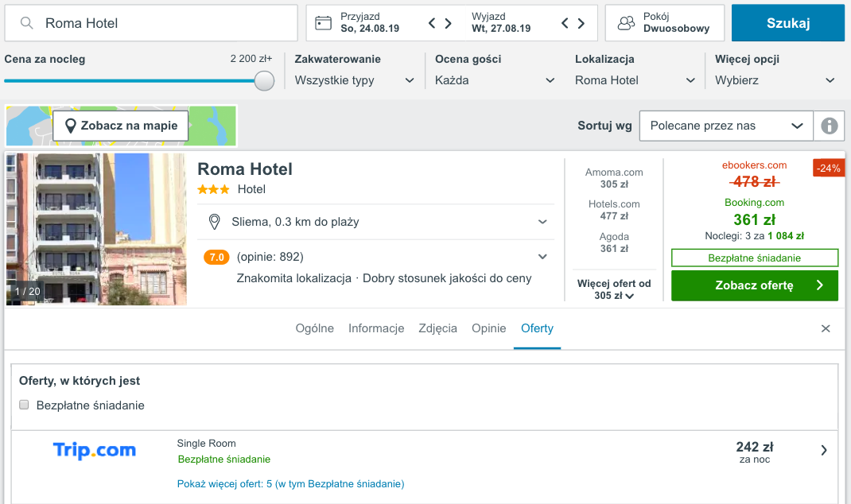
Task: Click the Roma Hotel title
Action: [x=245, y=169]
